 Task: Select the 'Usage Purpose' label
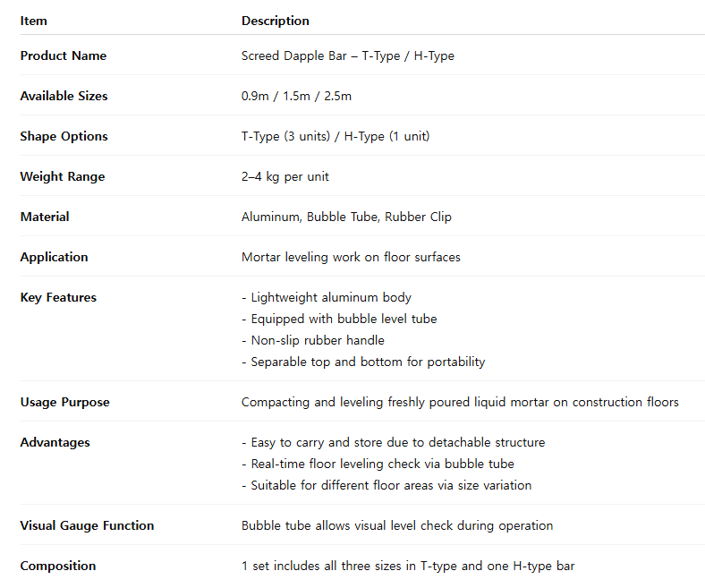pos(64,402)
